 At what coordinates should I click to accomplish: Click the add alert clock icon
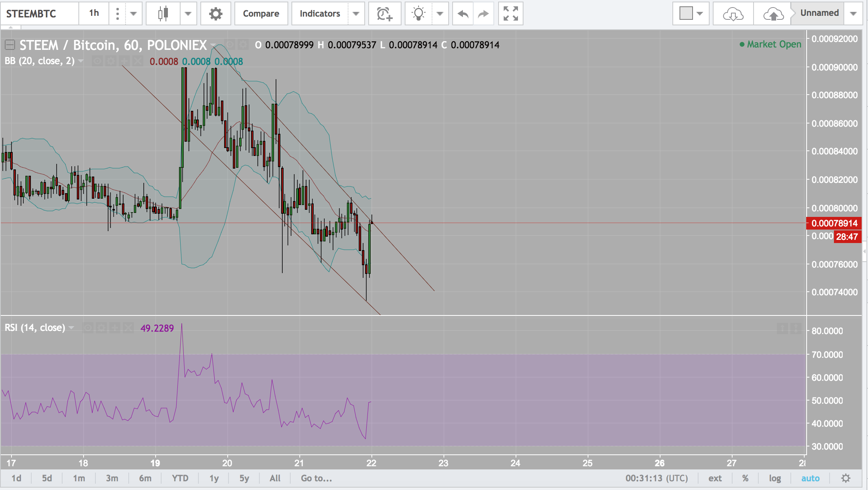tap(384, 14)
